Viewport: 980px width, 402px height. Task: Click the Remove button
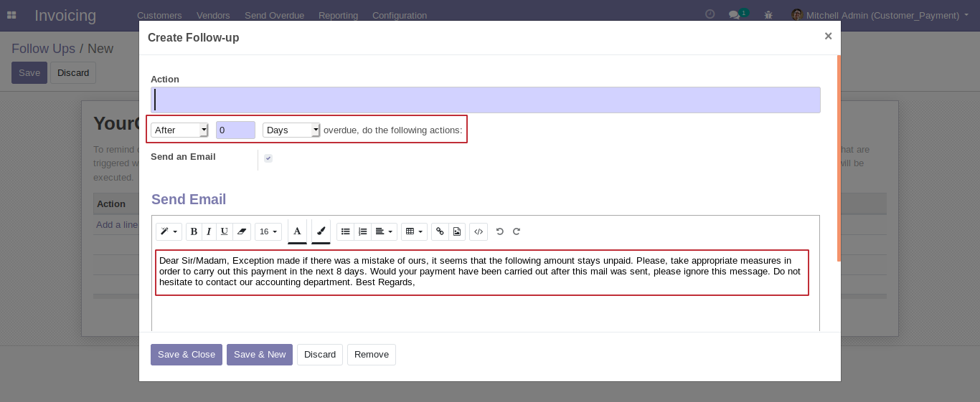coord(372,355)
